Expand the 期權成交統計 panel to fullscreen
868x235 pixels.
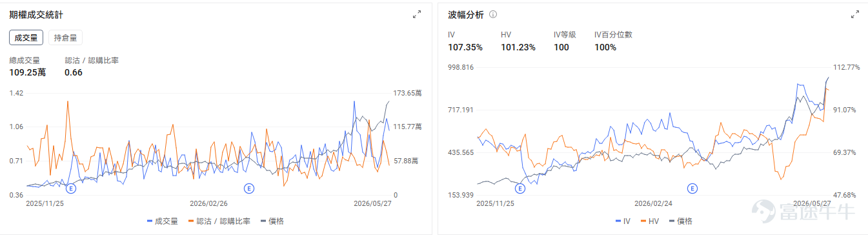[x=417, y=14]
